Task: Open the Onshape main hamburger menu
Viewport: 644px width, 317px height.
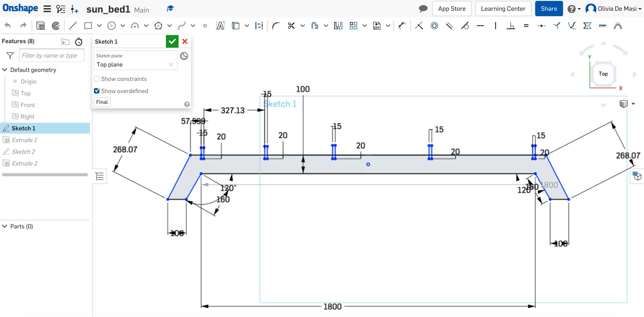Action: tap(47, 9)
